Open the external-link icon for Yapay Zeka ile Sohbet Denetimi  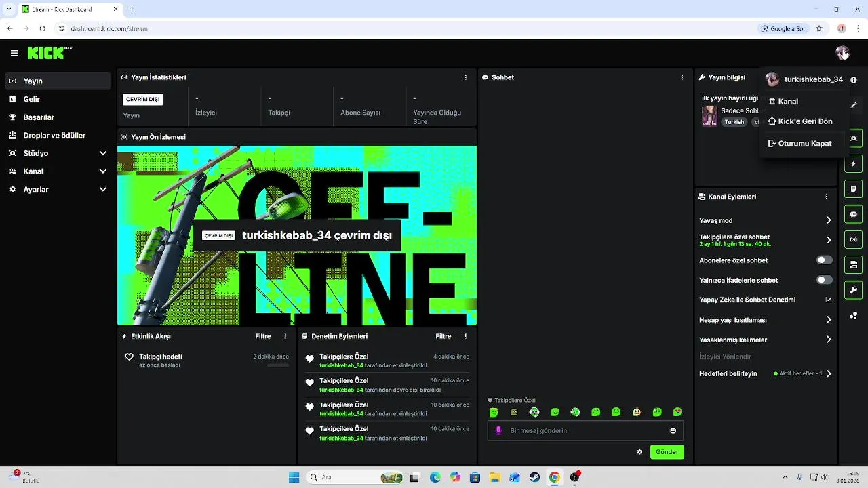829,300
